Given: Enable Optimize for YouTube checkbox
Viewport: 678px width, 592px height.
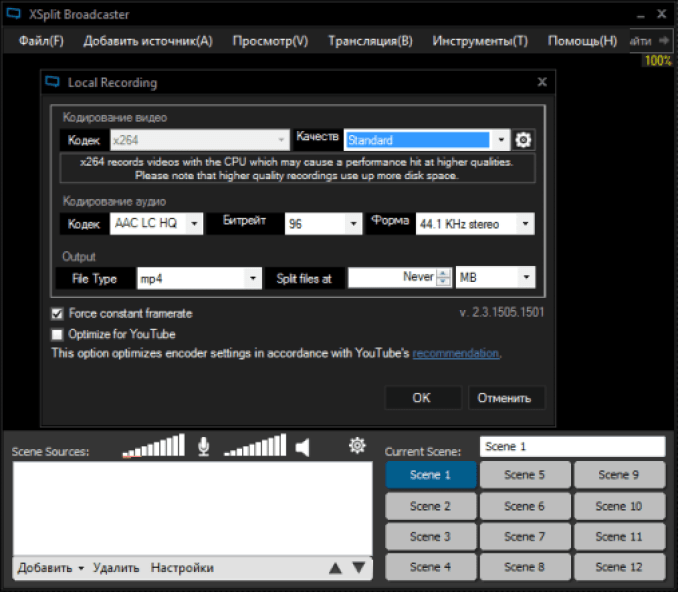Looking at the screenshot, I should pos(57,334).
